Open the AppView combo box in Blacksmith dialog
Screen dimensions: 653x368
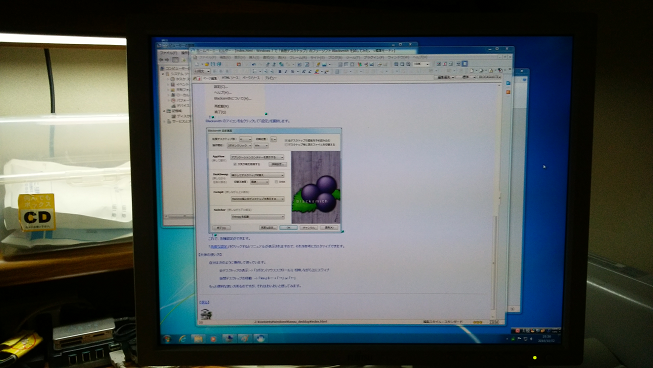coord(257,157)
